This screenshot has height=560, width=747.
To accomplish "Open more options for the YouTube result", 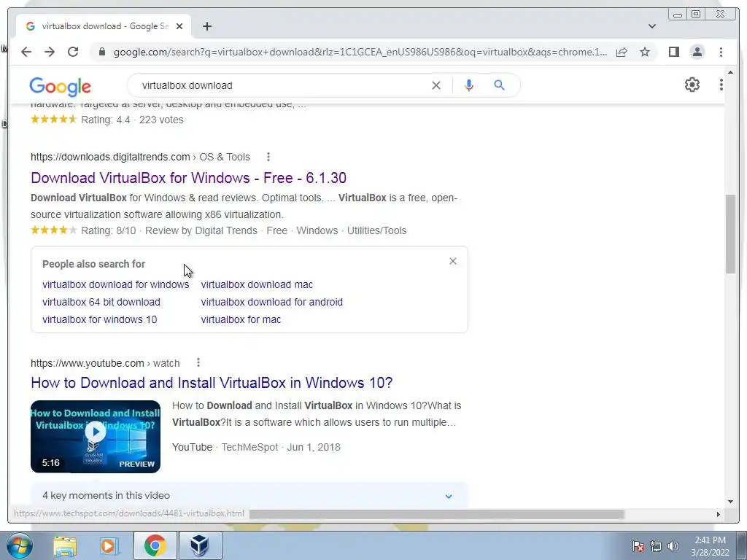I will (198, 363).
